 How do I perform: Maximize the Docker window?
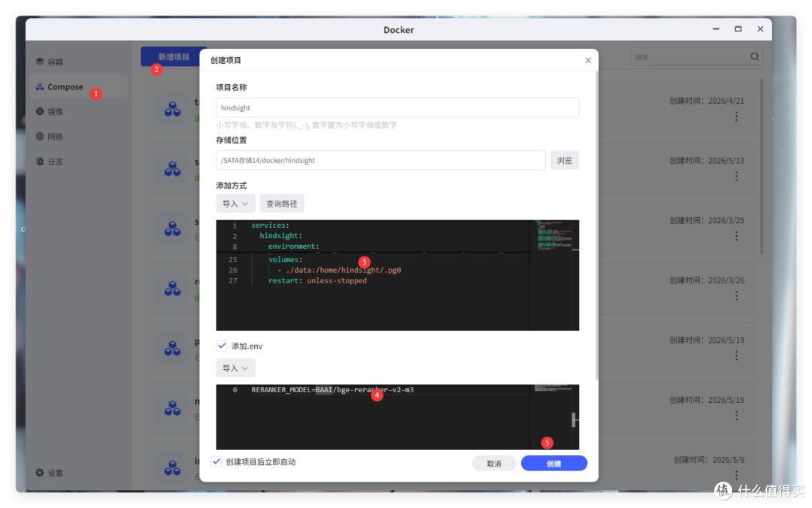click(x=738, y=29)
